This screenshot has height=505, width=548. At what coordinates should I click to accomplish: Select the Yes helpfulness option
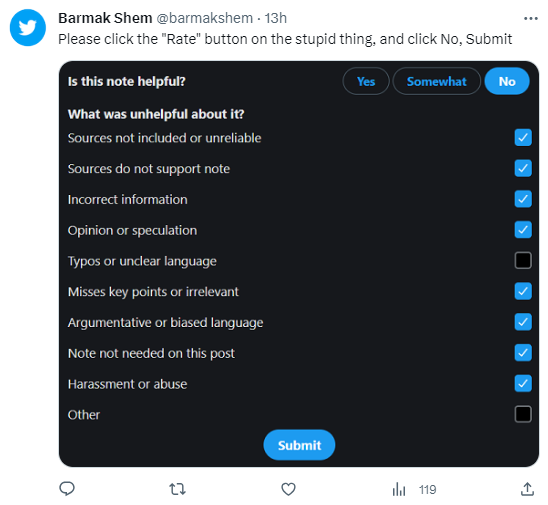coord(366,81)
